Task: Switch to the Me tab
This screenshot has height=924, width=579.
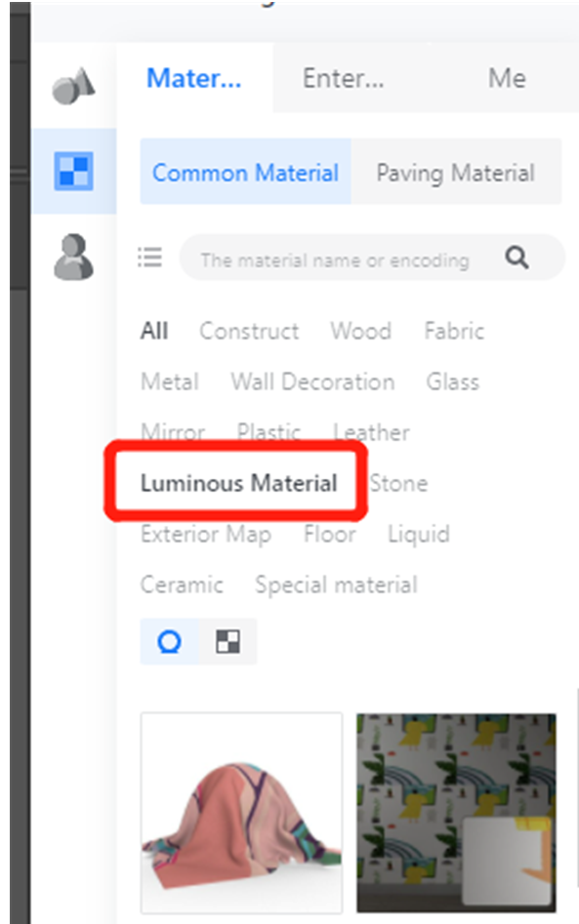Action: [507, 78]
